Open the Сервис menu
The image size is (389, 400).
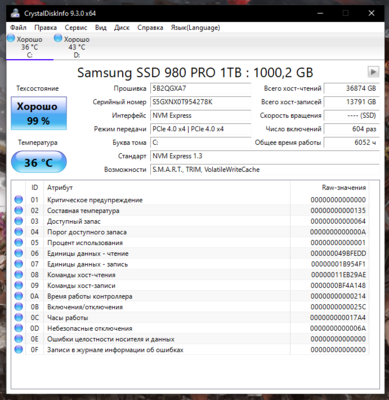coord(76,27)
